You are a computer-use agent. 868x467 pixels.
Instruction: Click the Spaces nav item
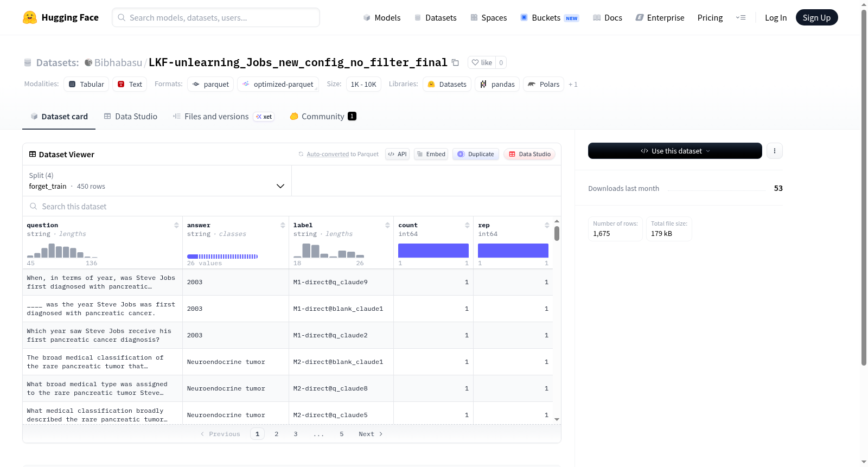click(489, 18)
